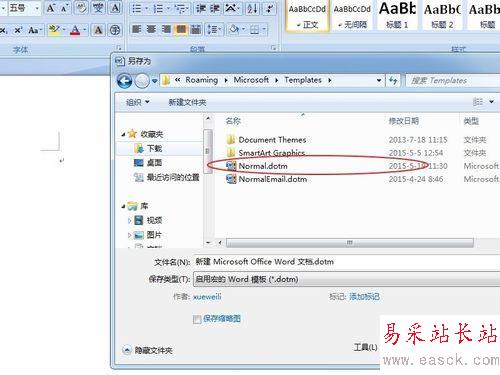Click the Shrink Font icon

pos(64,8)
